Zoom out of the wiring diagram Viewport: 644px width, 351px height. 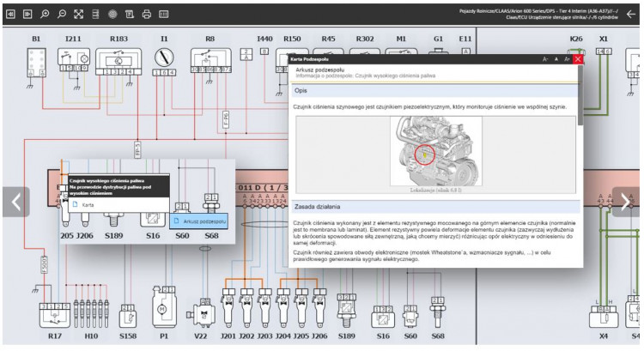tap(62, 15)
